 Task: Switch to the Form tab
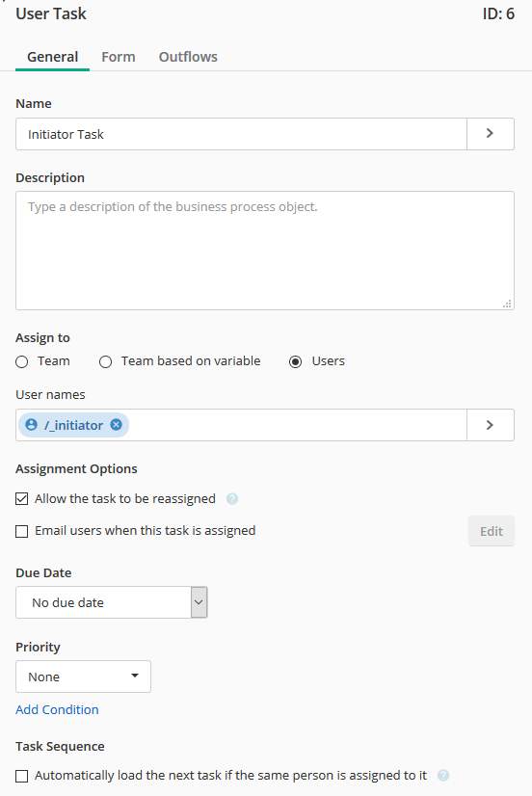click(119, 57)
